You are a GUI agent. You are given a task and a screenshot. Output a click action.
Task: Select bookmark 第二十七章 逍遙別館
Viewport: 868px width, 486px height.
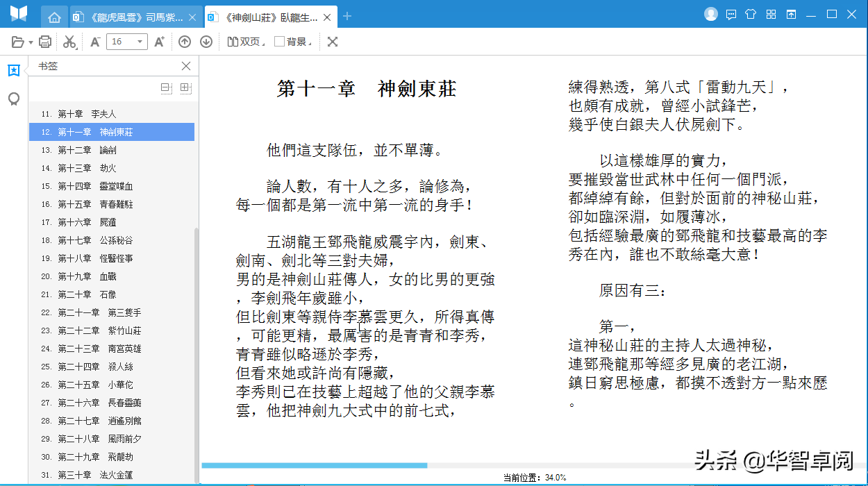click(x=112, y=421)
